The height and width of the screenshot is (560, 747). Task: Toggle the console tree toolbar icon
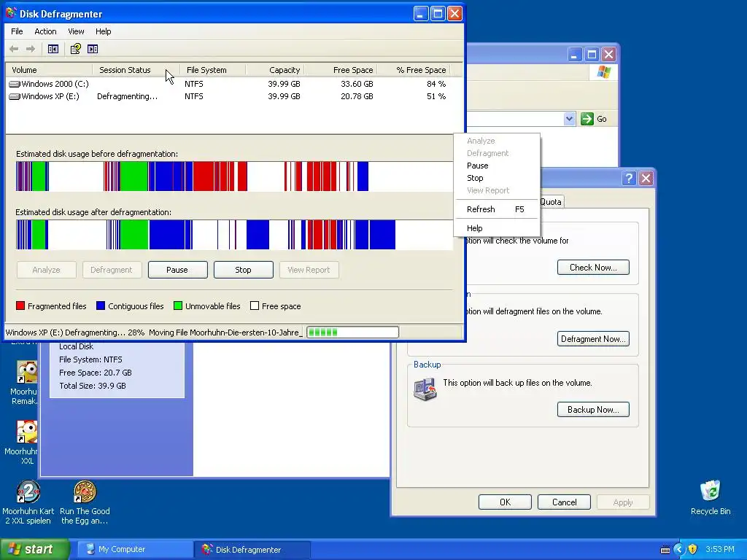click(x=53, y=49)
